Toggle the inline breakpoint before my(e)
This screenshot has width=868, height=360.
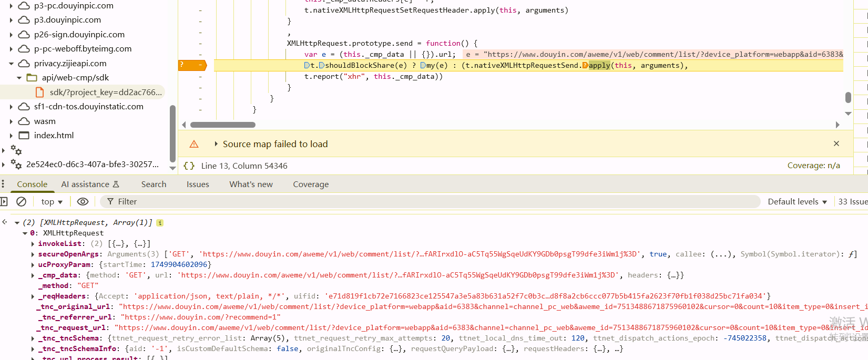pos(423,65)
